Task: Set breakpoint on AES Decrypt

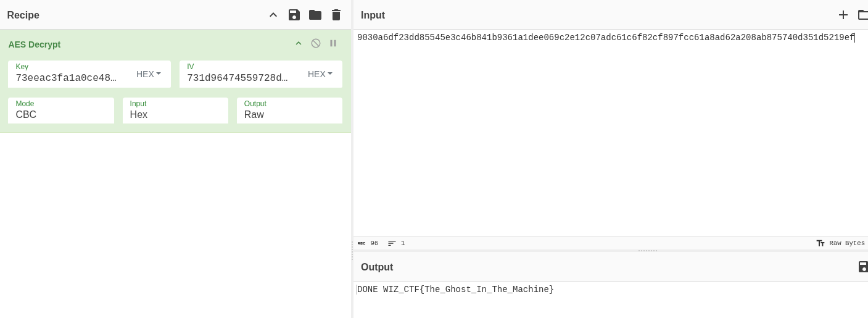Action: tap(333, 43)
